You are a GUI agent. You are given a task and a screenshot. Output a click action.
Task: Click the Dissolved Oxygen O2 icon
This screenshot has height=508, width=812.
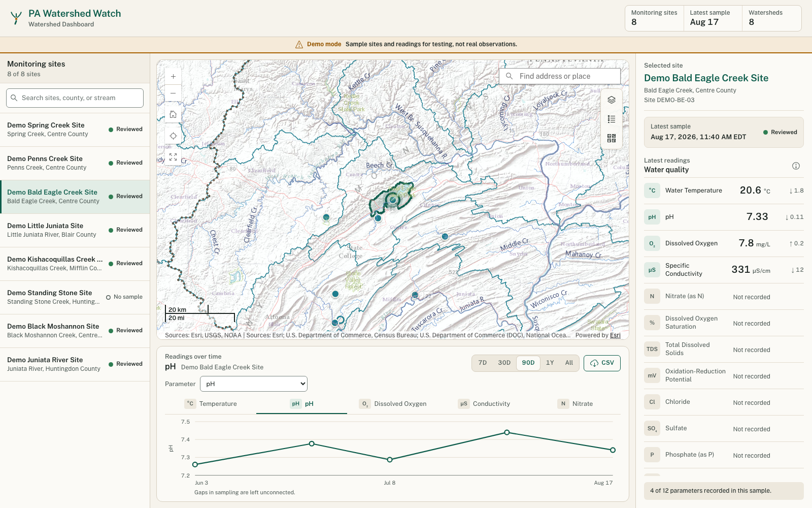(x=652, y=243)
